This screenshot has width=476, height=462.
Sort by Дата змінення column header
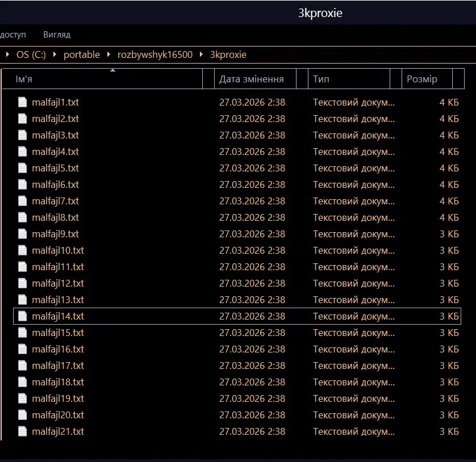(251, 79)
